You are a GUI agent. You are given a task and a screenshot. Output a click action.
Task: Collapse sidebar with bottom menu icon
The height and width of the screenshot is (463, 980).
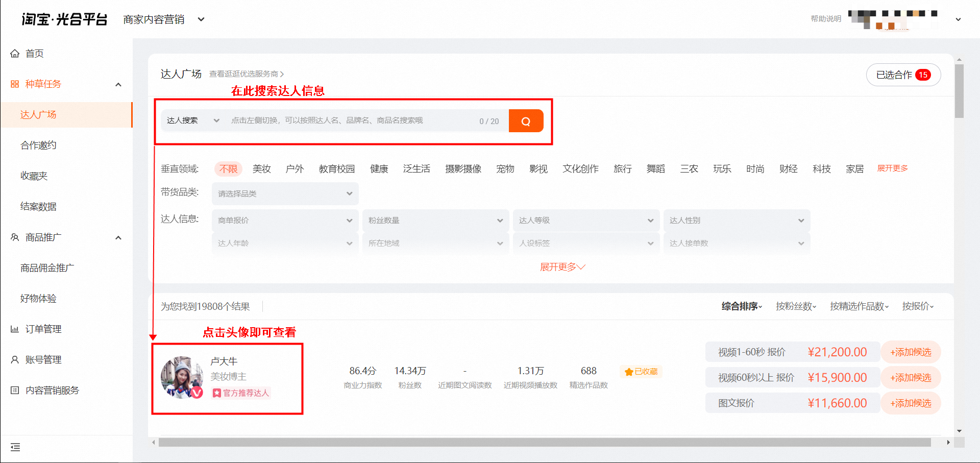pyautogui.click(x=15, y=447)
